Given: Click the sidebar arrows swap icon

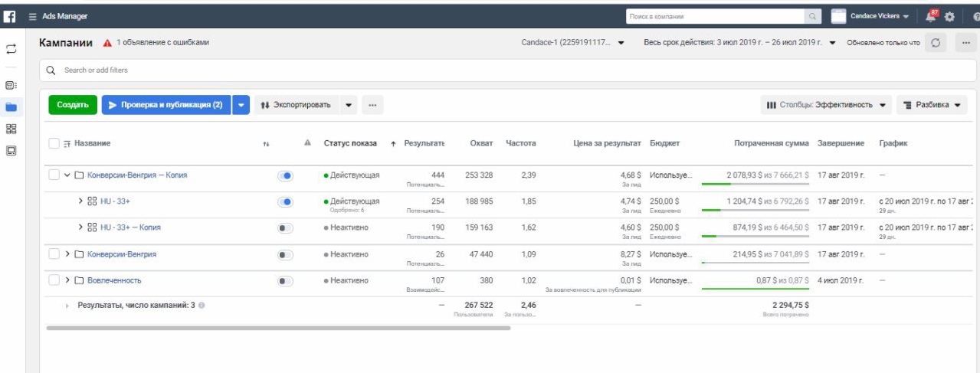Looking at the screenshot, I should coord(11,48).
